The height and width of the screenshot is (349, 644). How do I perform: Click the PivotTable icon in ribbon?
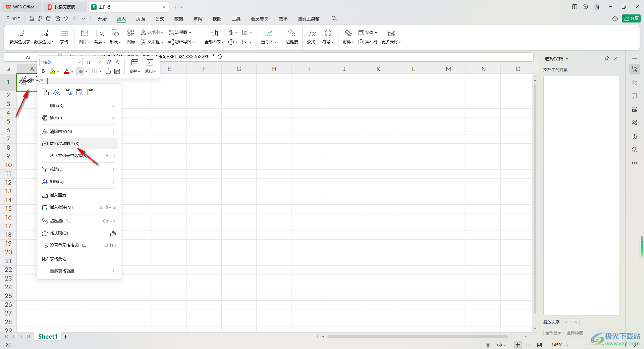[20, 37]
